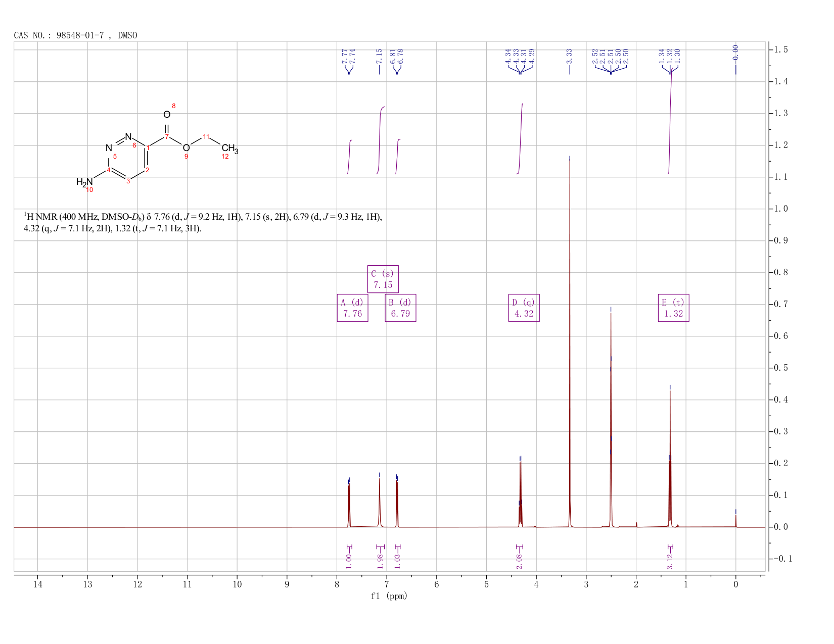The height and width of the screenshot is (644, 834).
Task: Click the H2N group in the structure
Action: click(x=84, y=182)
